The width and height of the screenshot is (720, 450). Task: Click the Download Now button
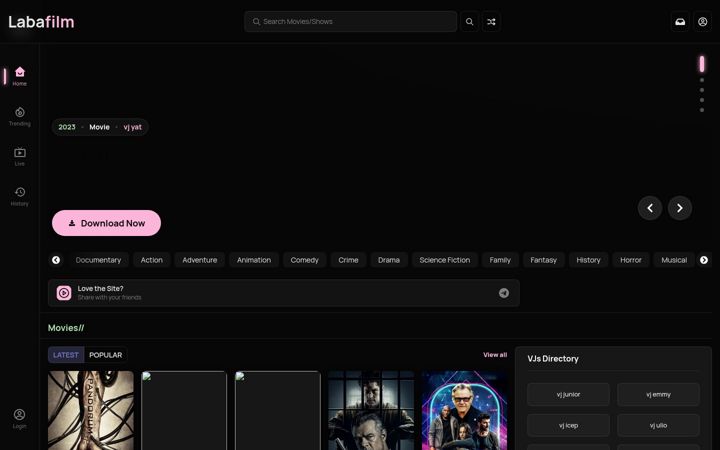click(107, 223)
